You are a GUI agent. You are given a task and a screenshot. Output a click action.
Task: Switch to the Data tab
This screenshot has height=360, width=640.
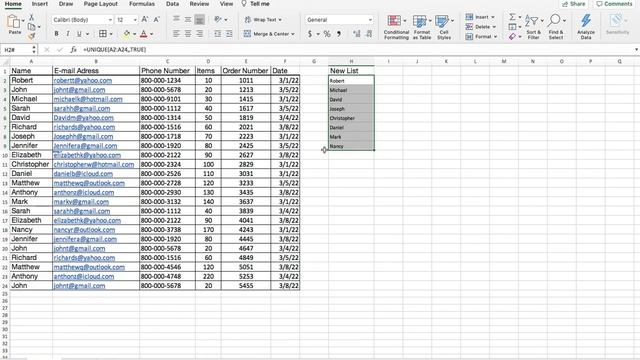click(172, 4)
